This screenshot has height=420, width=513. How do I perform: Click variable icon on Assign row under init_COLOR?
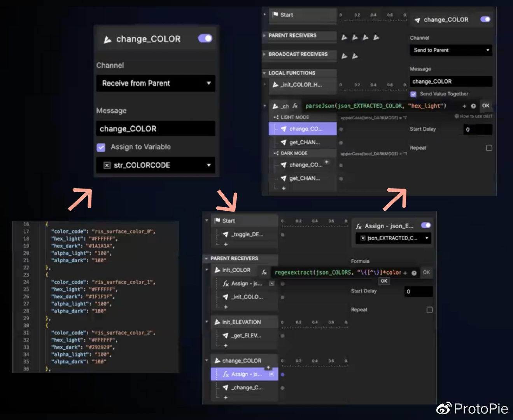tap(271, 283)
